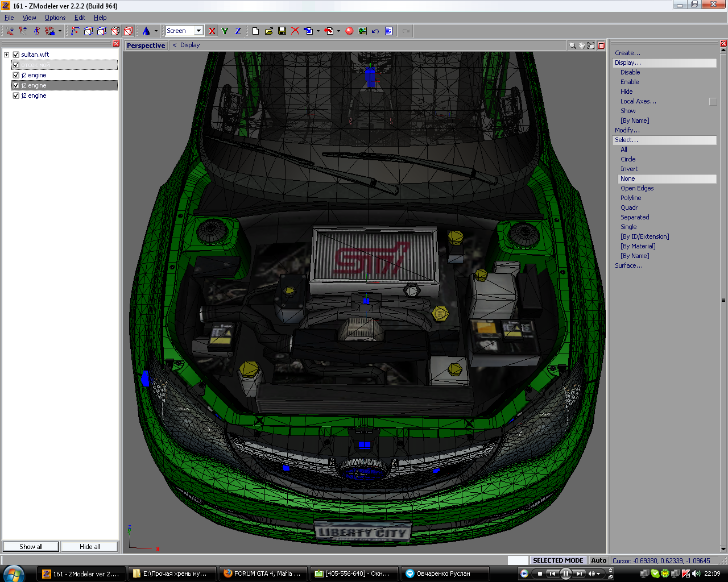Viewport: 728px width, 582px height.
Task: Uncheck visibility of sultan.wft node
Action: [16, 55]
